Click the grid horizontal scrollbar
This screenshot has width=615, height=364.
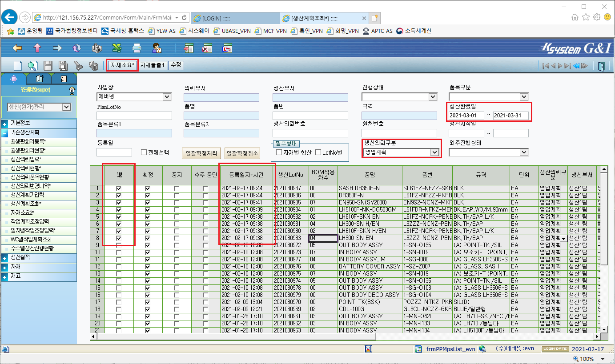[x=345, y=336]
